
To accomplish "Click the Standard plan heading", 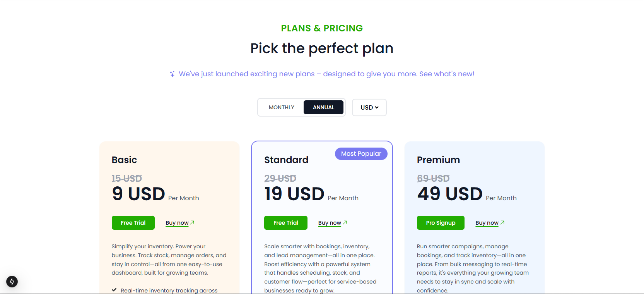I will point(286,160).
